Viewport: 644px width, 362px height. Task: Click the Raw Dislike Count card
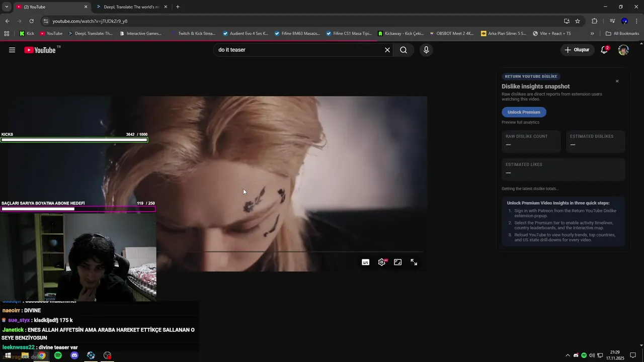point(531,141)
